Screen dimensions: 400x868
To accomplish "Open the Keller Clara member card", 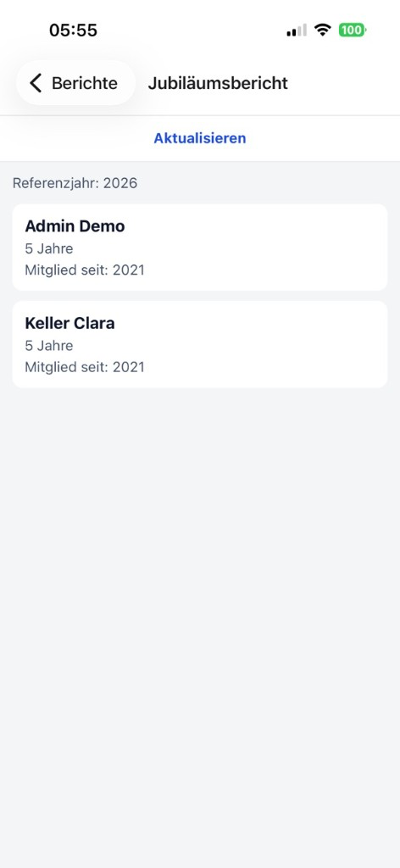I will (x=200, y=344).
